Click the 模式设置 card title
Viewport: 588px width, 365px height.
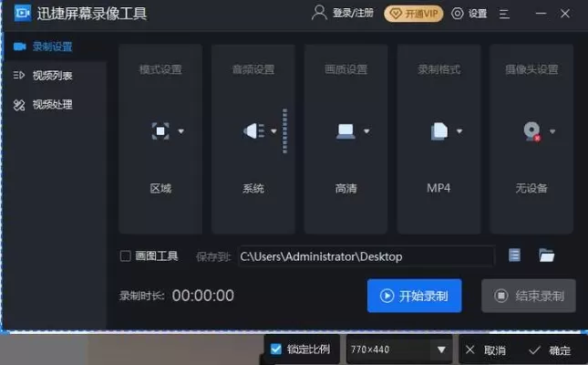(x=160, y=69)
